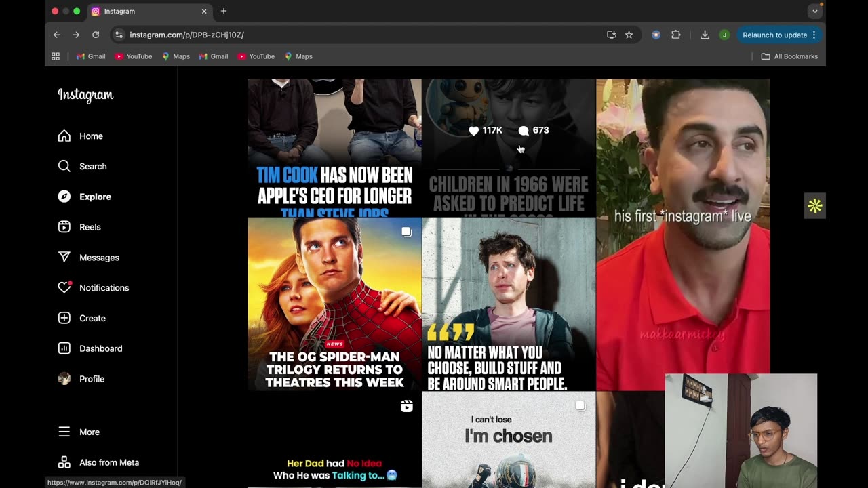The image size is (868, 488).
Task: Click Relaunch to update button
Action: pyautogui.click(x=780, y=35)
